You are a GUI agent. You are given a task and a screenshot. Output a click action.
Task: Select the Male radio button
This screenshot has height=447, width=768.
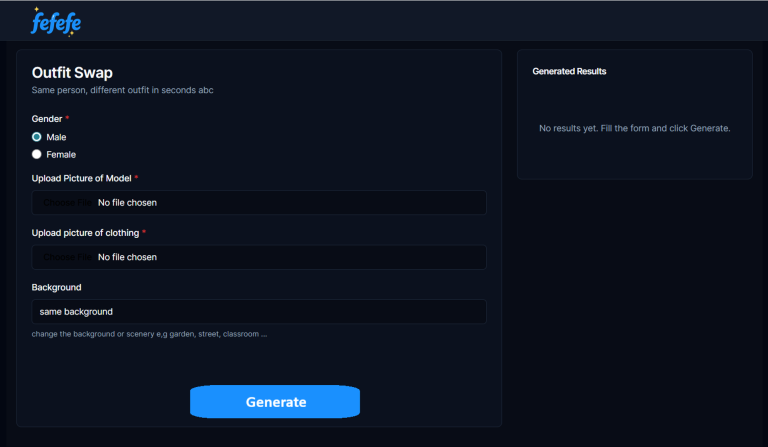point(37,137)
